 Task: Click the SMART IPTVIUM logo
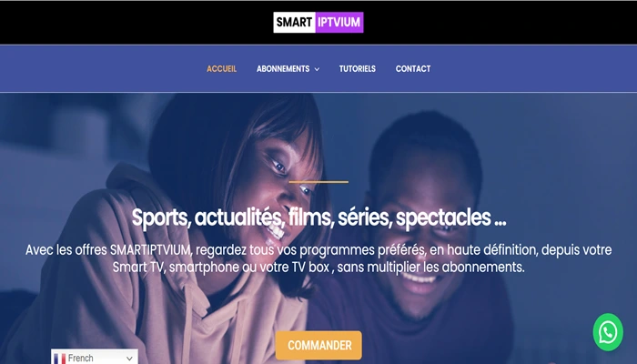[318, 22]
